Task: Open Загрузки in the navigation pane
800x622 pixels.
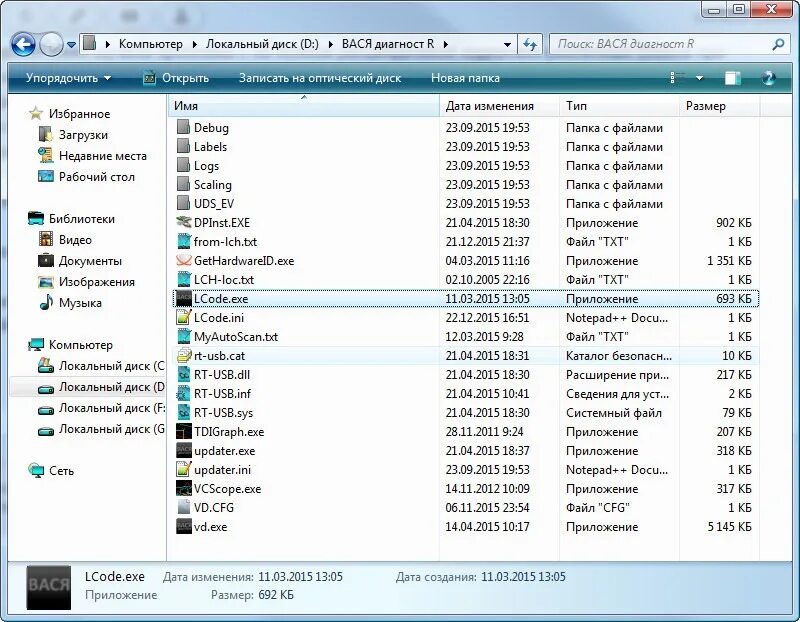Action: (x=73, y=135)
